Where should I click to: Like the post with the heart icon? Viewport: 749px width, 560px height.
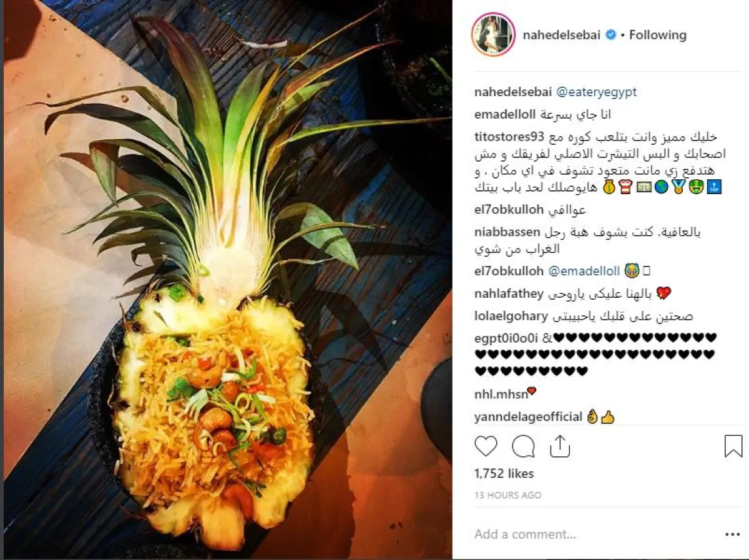pyautogui.click(x=486, y=446)
